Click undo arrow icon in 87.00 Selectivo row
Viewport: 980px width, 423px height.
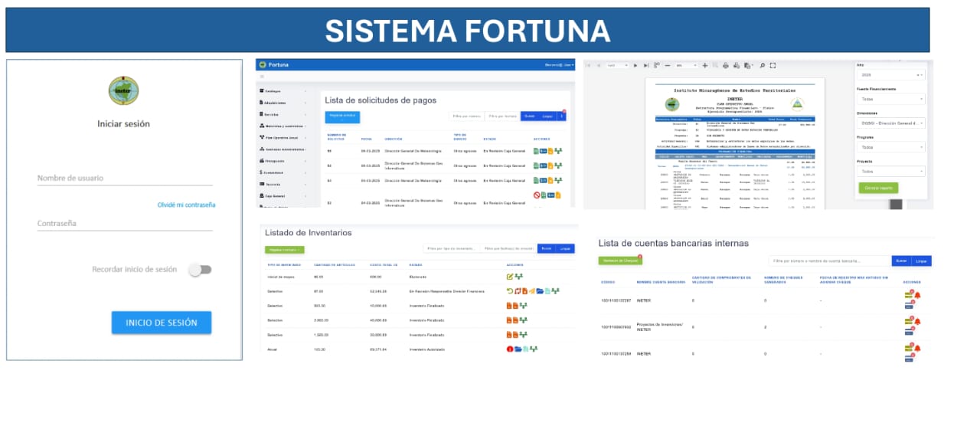tap(510, 291)
